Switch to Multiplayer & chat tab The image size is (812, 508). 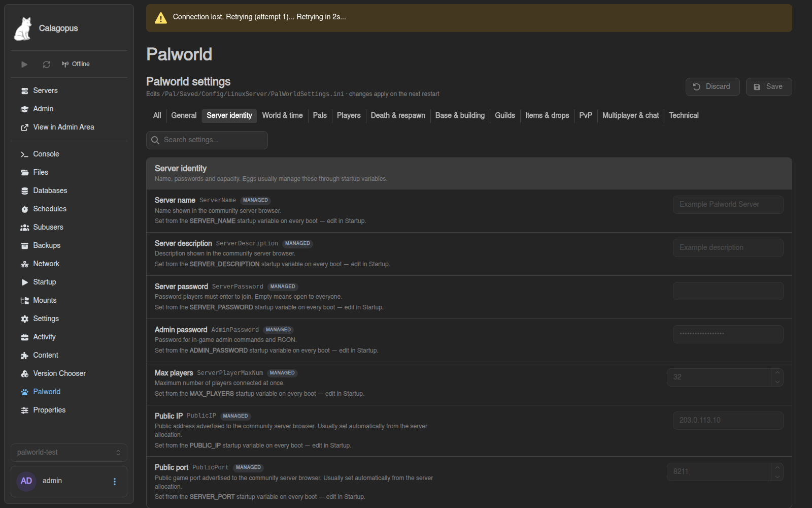tap(630, 115)
